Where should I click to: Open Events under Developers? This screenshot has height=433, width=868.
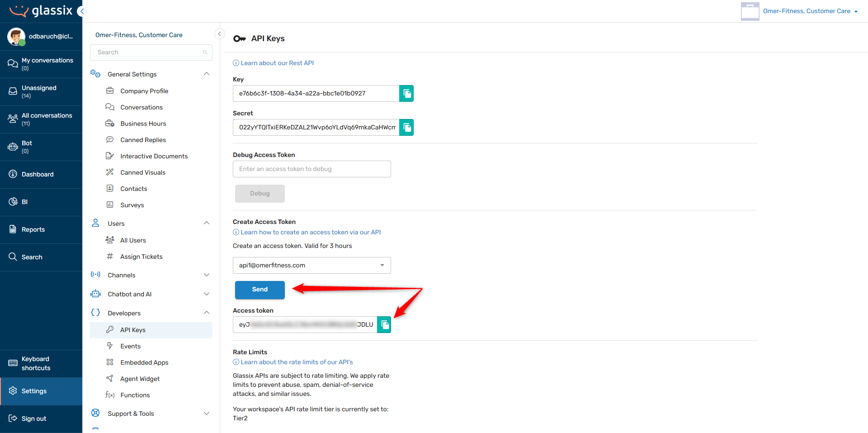(151, 346)
